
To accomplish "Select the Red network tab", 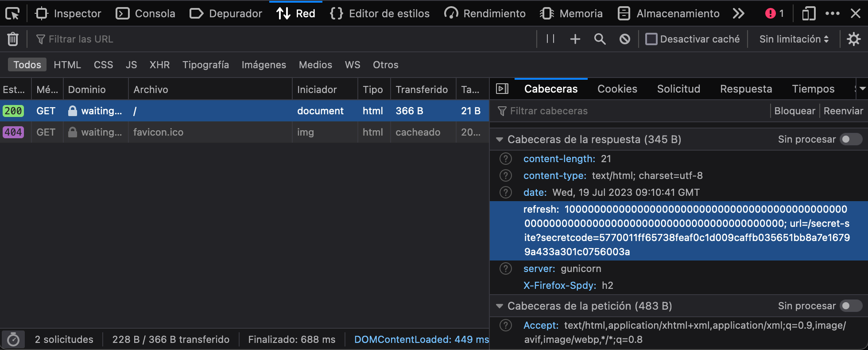I will point(296,14).
